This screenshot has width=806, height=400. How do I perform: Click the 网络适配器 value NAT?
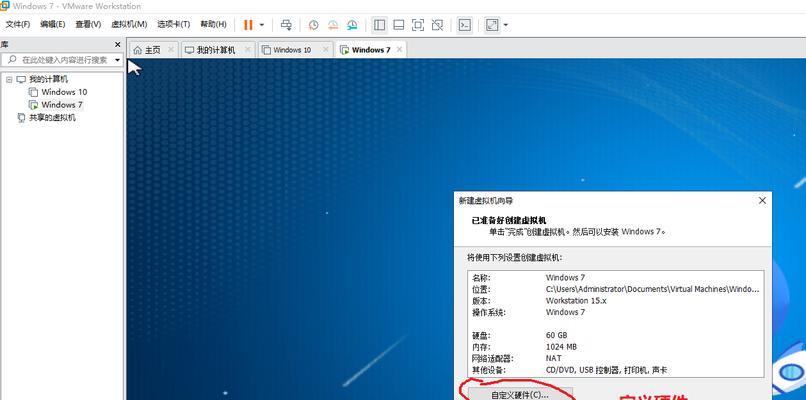pos(554,358)
